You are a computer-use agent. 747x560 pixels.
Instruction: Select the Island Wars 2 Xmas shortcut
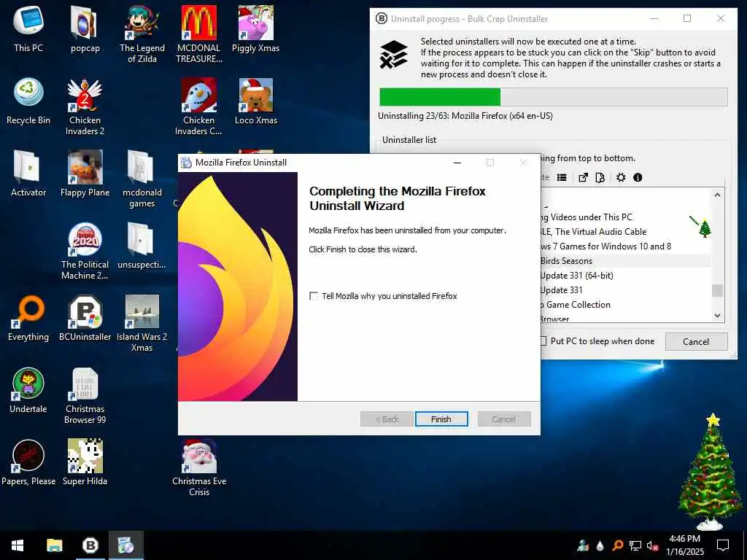point(142,323)
